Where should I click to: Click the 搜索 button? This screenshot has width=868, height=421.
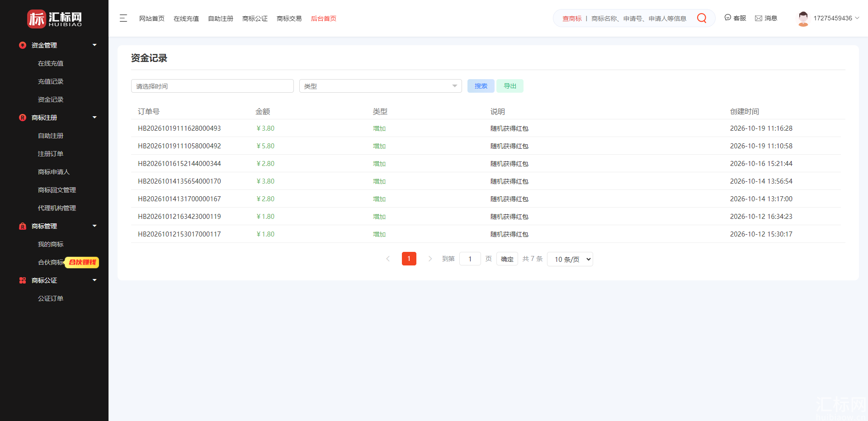(x=481, y=86)
